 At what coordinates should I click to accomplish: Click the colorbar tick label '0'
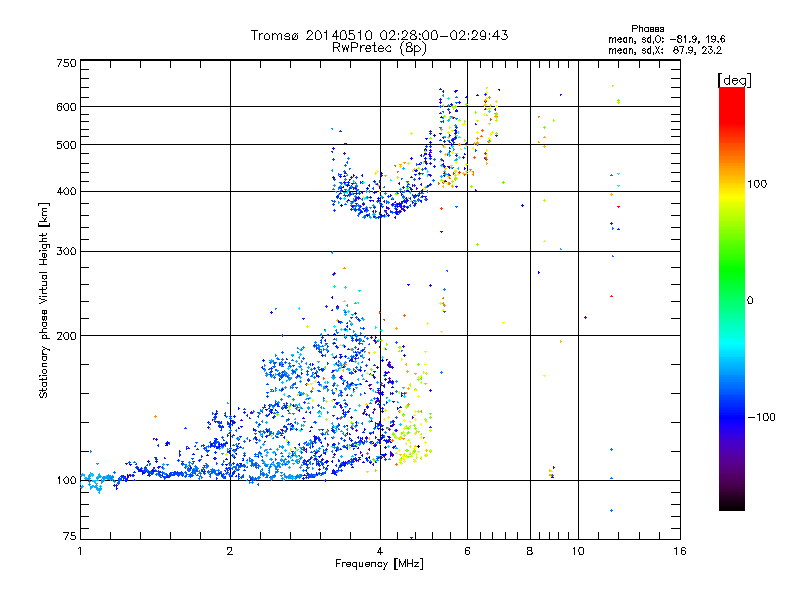tap(750, 301)
